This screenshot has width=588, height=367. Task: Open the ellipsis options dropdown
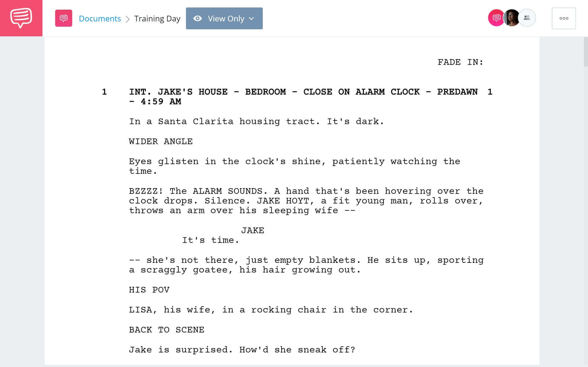[x=564, y=18]
